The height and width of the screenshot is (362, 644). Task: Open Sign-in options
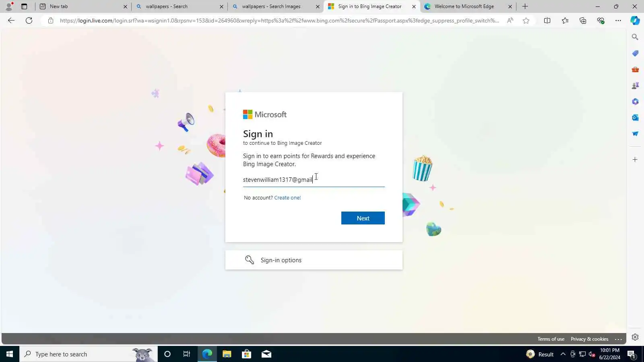click(314, 260)
